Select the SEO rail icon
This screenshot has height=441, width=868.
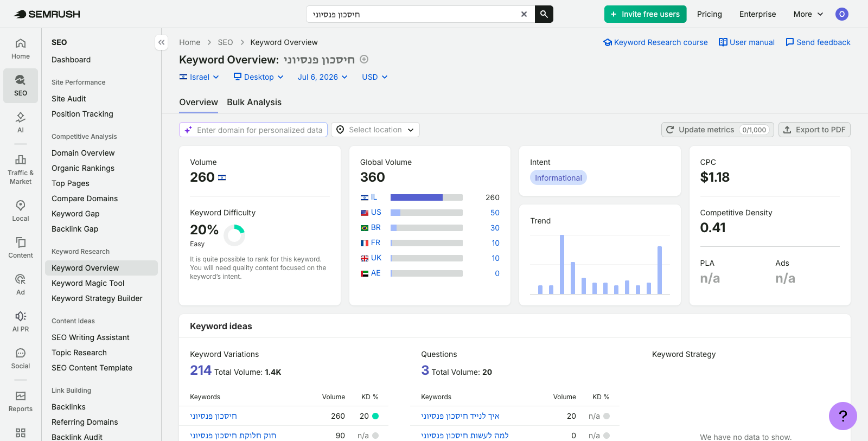click(x=21, y=86)
